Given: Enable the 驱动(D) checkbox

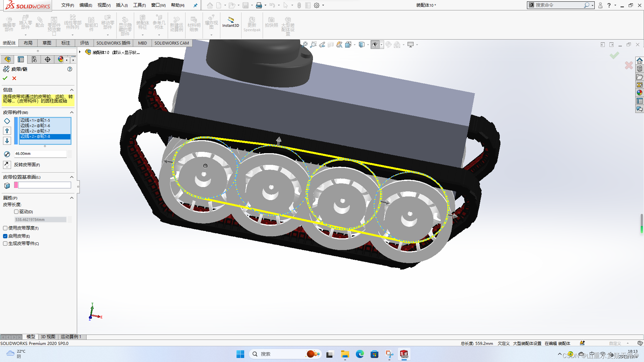Looking at the screenshot, I should (x=16, y=212).
